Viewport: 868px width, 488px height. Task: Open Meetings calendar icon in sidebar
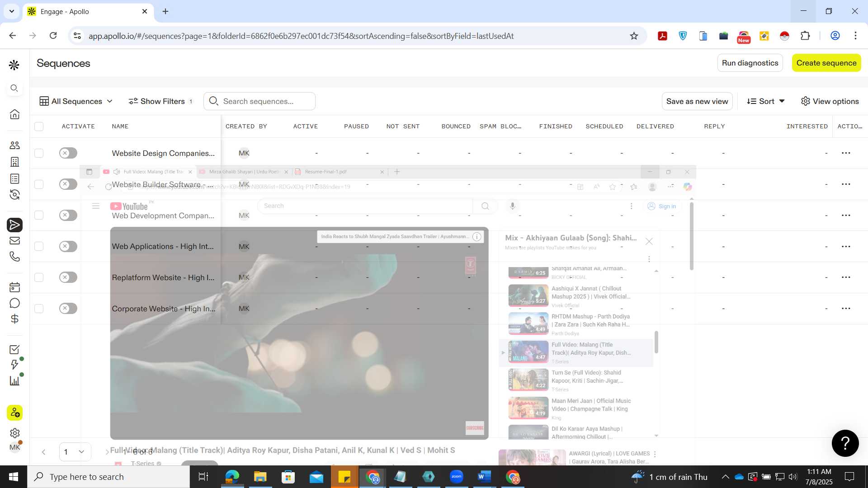tap(14, 287)
